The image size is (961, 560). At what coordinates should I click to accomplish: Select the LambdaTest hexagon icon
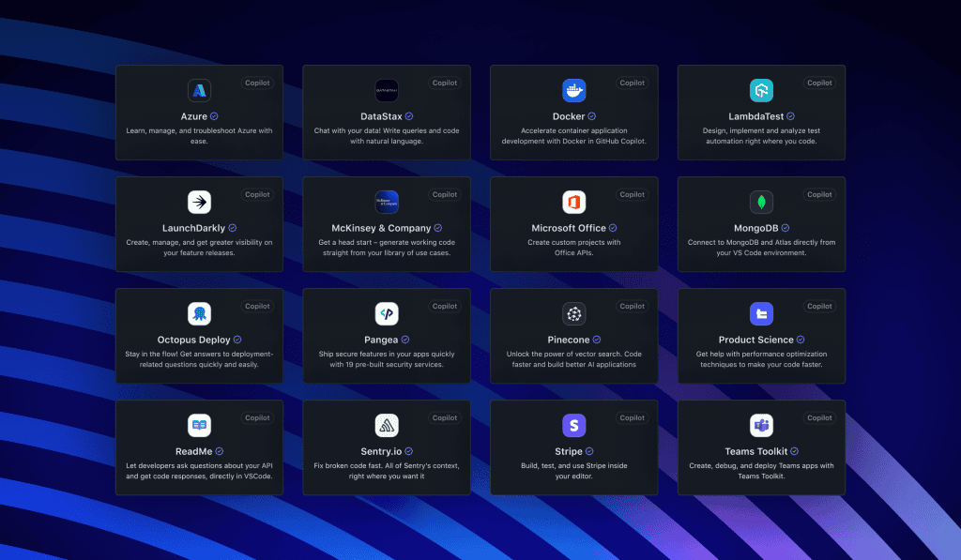[x=761, y=90]
